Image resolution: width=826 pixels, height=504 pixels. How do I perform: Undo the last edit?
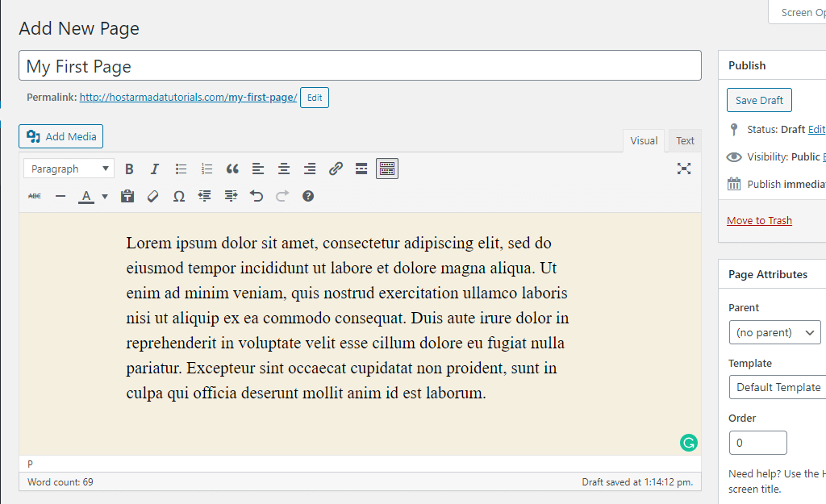coord(257,197)
